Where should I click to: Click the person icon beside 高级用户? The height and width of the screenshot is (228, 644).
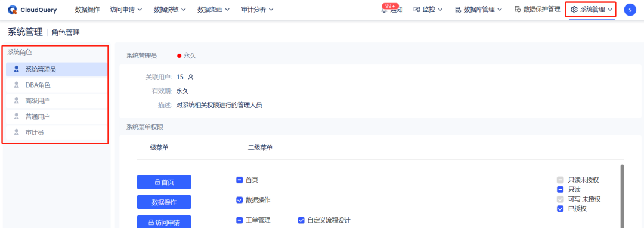pos(17,101)
